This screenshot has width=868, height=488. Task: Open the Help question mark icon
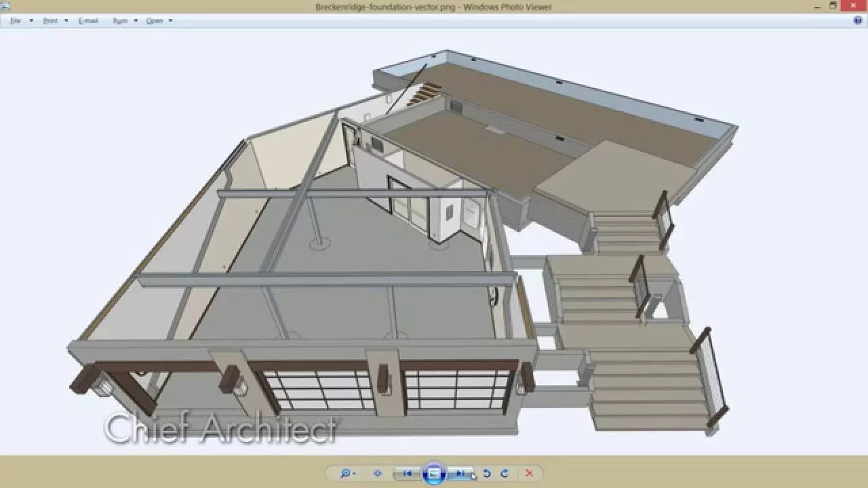(x=858, y=20)
